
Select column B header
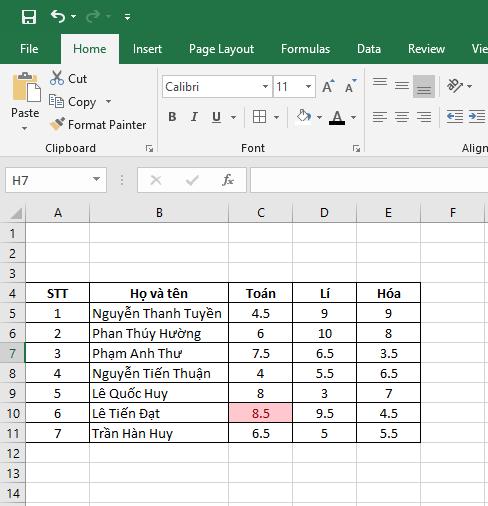coord(159,213)
